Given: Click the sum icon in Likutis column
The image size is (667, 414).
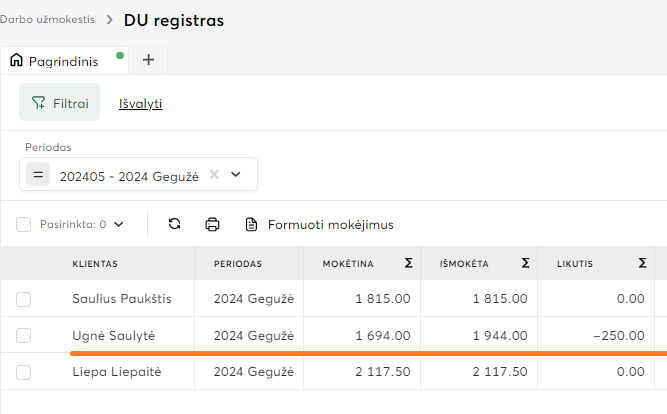Looking at the screenshot, I should (x=643, y=264).
